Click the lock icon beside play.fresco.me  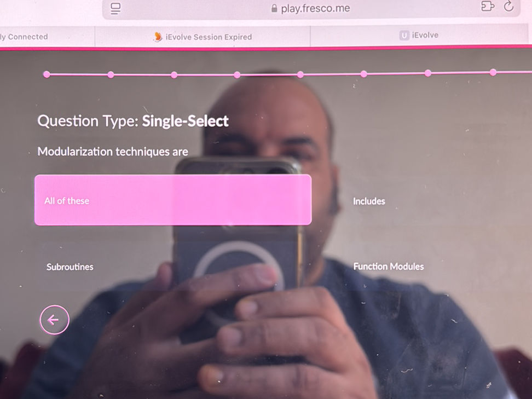274,8
